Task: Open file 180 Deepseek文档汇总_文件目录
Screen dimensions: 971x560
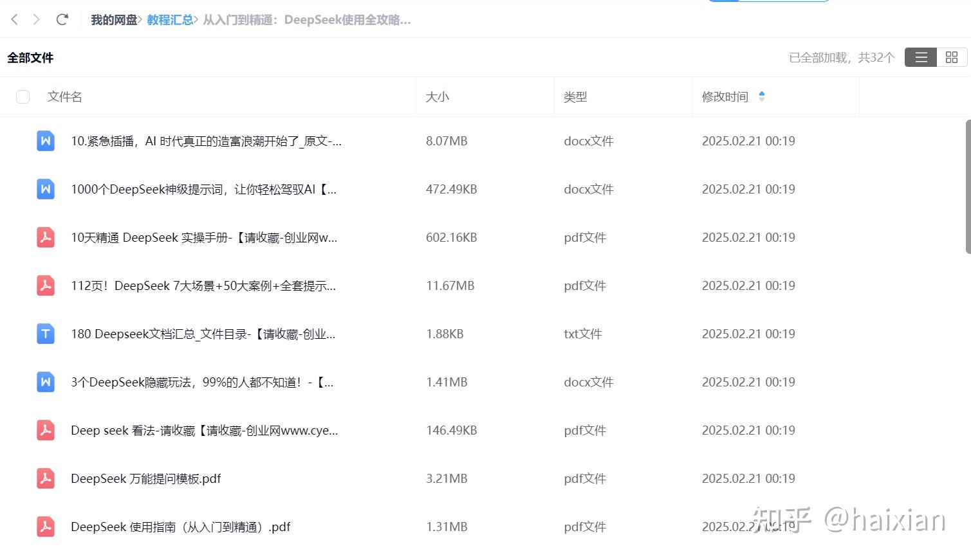Action: (x=203, y=334)
